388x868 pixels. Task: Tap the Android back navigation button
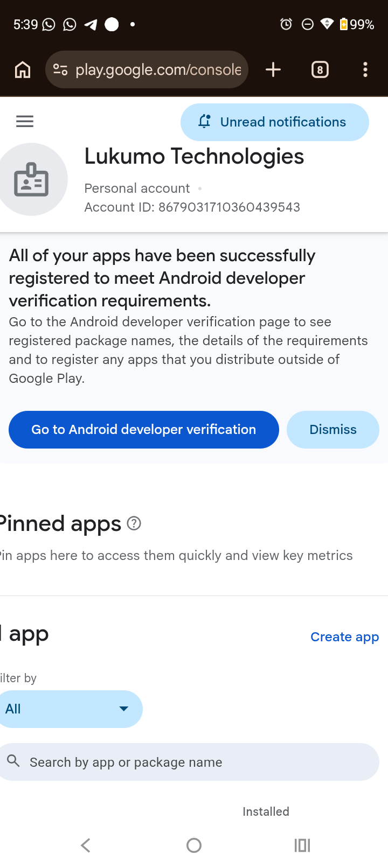tap(86, 845)
